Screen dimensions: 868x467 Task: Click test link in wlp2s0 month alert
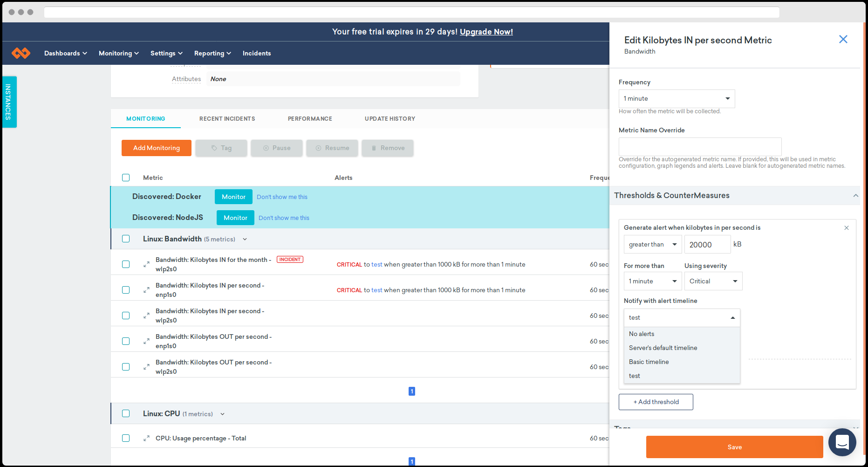pyautogui.click(x=377, y=264)
